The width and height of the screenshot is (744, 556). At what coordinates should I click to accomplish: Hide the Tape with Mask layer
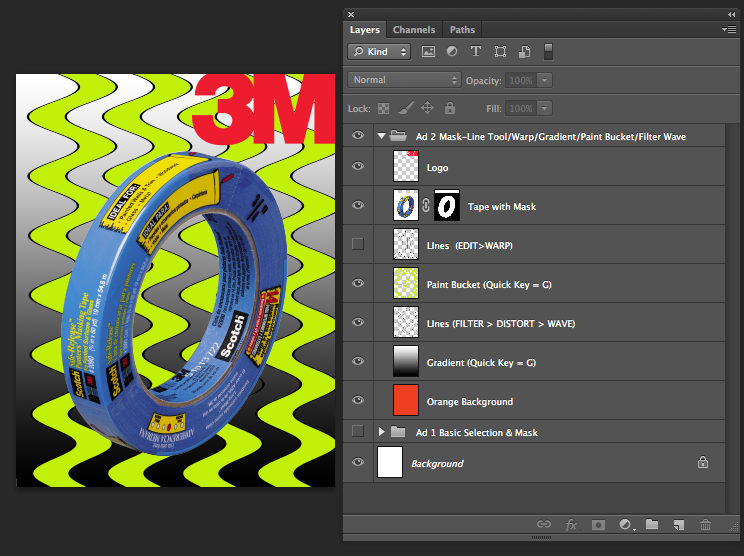(358, 205)
